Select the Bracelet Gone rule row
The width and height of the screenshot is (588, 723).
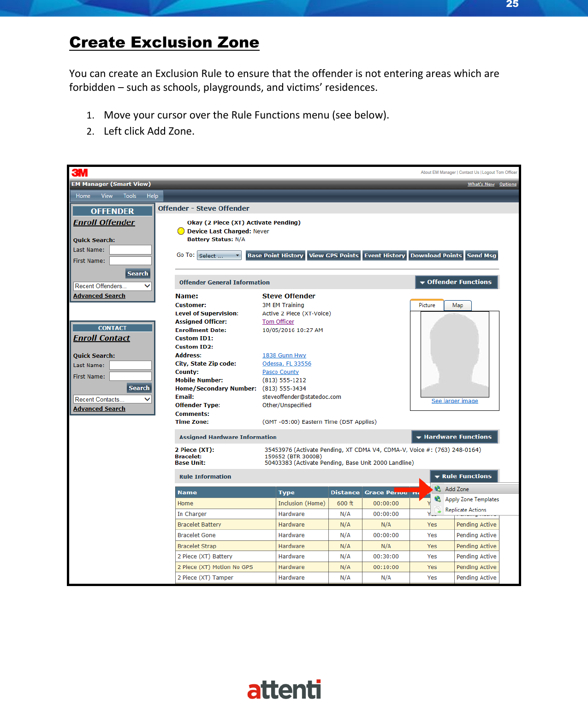(337, 535)
